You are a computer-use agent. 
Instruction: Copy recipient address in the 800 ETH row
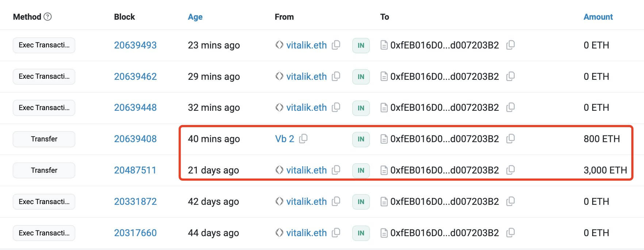[510, 139]
